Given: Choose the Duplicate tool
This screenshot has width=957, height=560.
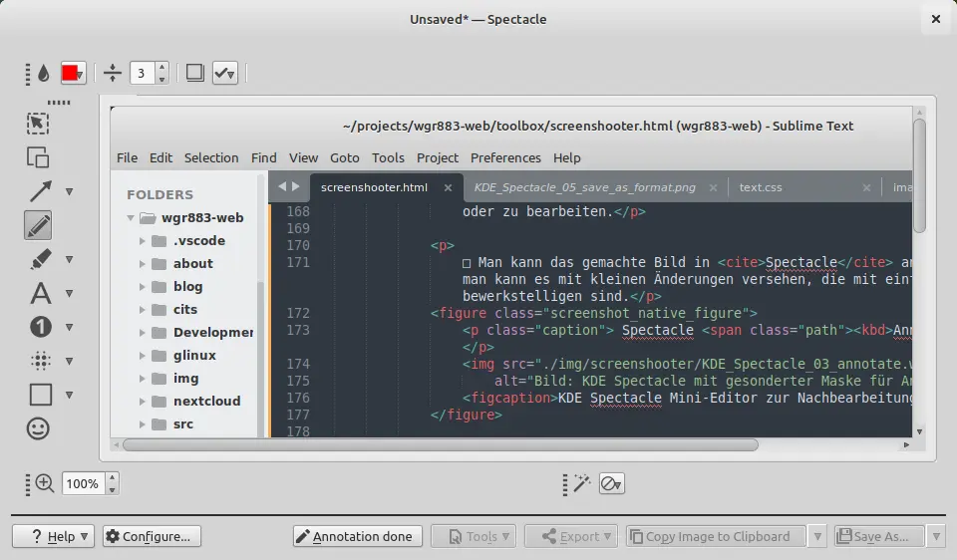Looking at the screenshot, I should tap(38, 157).
